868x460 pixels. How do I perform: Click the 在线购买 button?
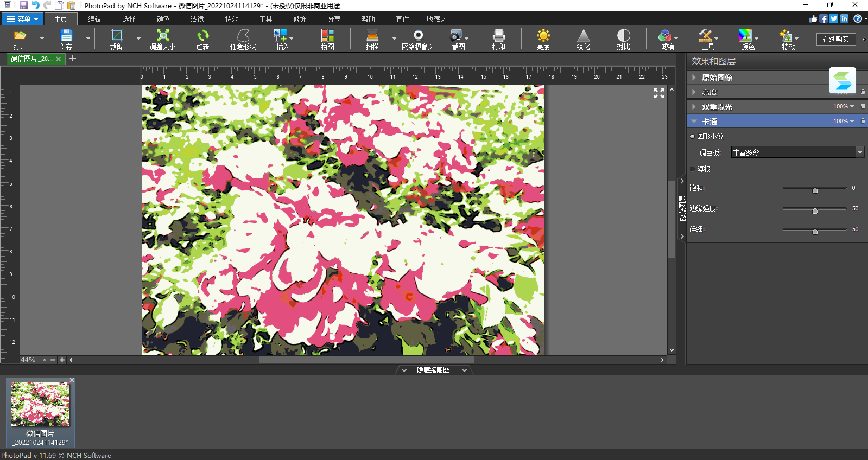(835, 39)
